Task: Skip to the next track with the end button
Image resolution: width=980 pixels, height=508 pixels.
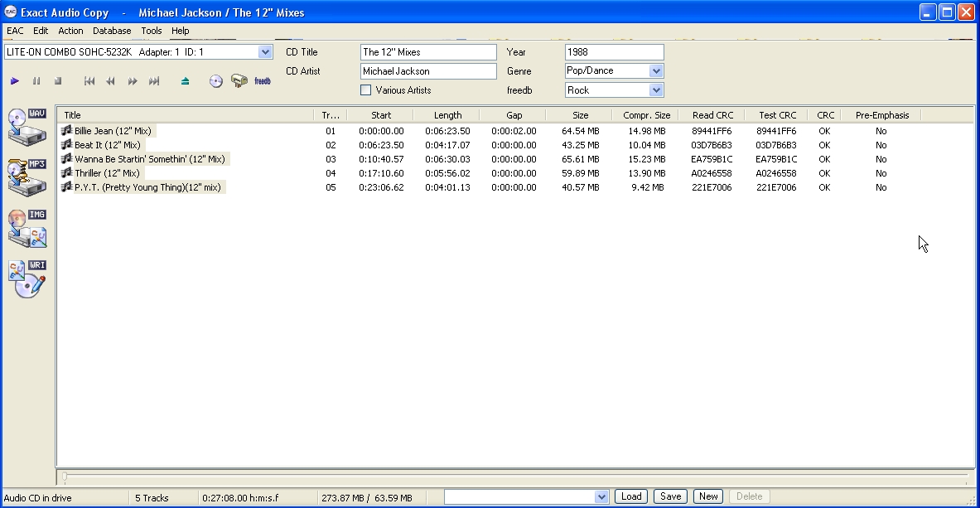Action: point(154,81)
